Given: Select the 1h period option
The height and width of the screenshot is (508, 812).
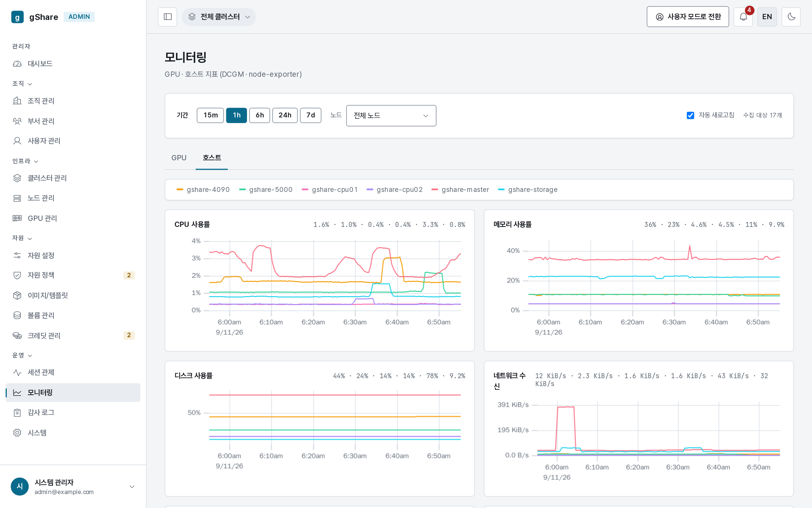Looking at the screenshot, I should pyautogui.click(x=236, y=115).
